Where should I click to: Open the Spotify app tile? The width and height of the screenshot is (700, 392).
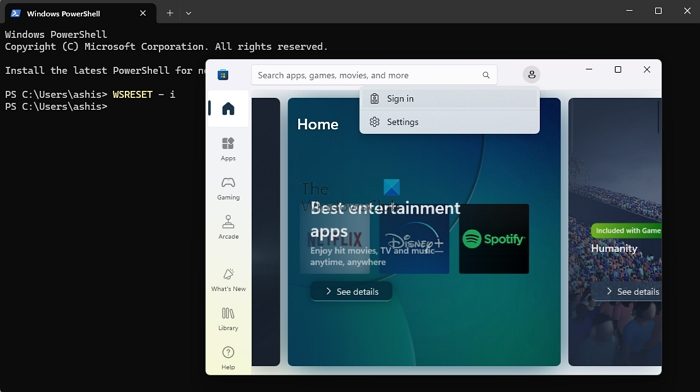[x=494, y=239]
